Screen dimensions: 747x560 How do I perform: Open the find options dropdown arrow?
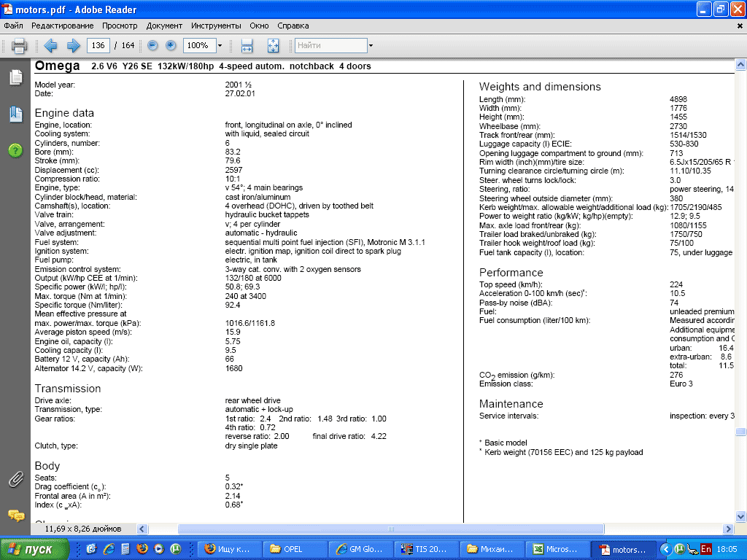pyautogui.click(x=371, y=46)
